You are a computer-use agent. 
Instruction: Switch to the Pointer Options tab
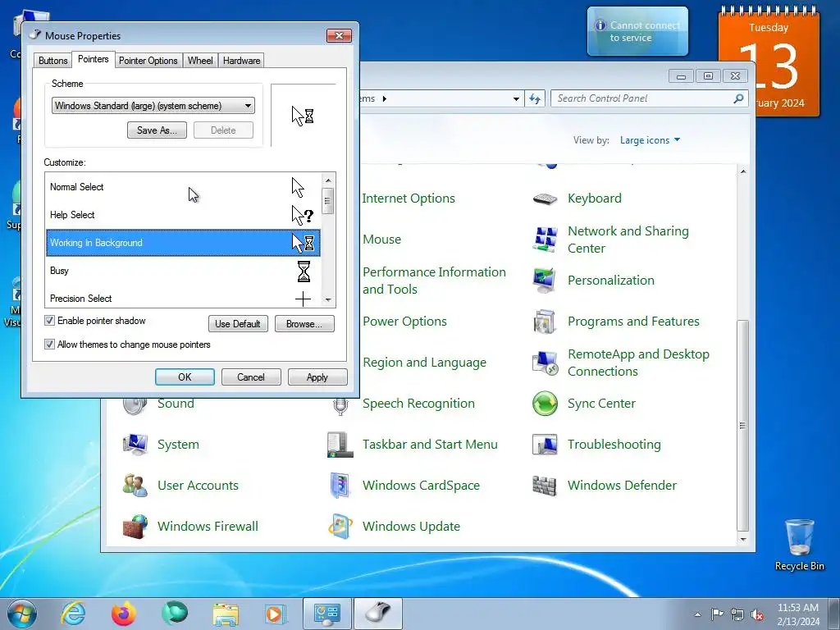[x=148, y=61]
